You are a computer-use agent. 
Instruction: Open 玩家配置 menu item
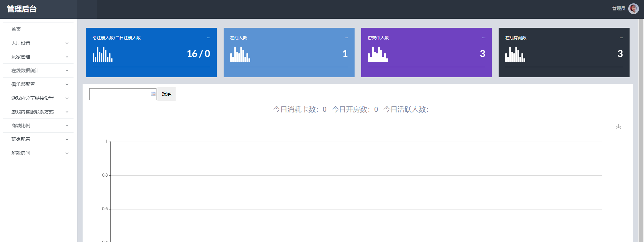tap(38, 139)
